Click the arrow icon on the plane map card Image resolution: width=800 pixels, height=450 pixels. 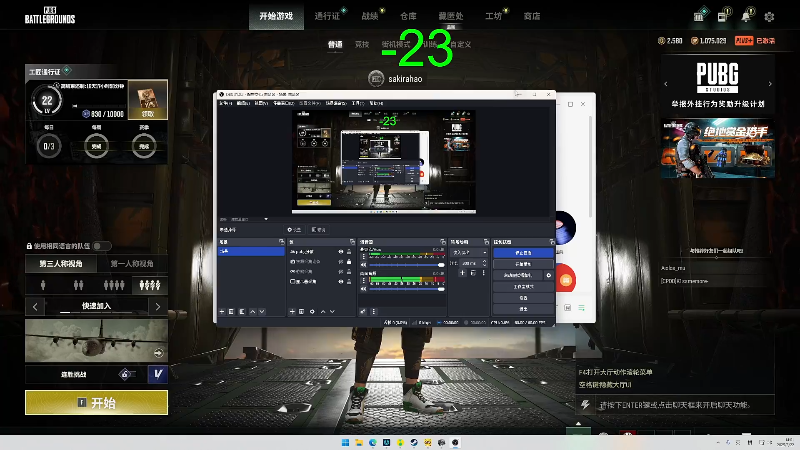159,353
